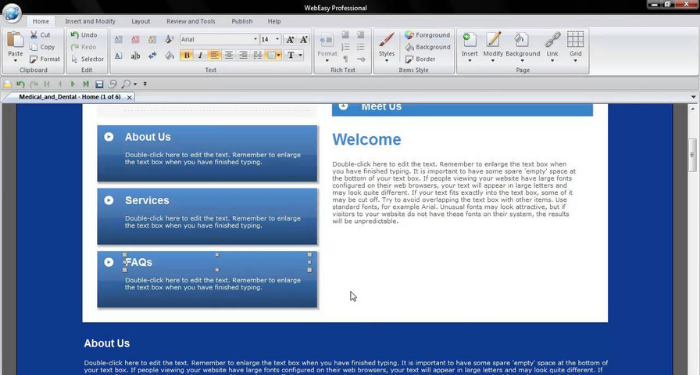The width and height of the screenshot is (700, 375).
Task: Toggle justify text alignment
Action: (257, 55)
